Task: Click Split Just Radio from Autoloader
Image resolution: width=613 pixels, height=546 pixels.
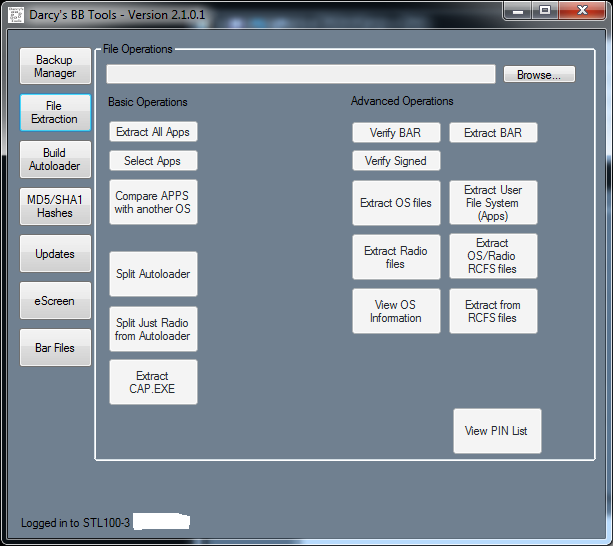Action: coord(153,330)
